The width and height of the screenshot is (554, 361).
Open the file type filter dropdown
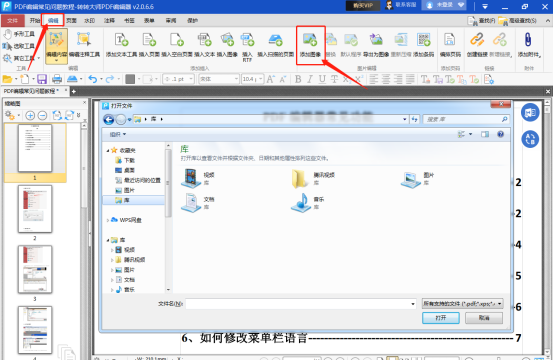[462, 303]
